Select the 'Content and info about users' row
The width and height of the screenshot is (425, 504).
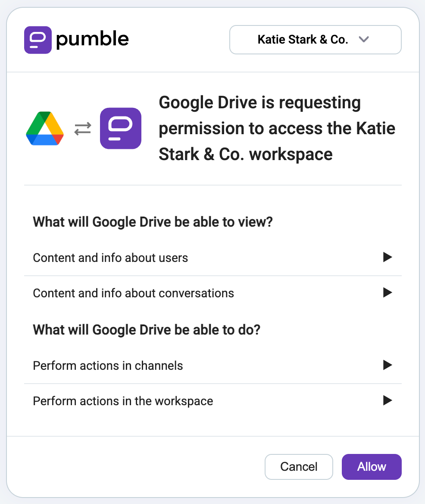(110, 257)
